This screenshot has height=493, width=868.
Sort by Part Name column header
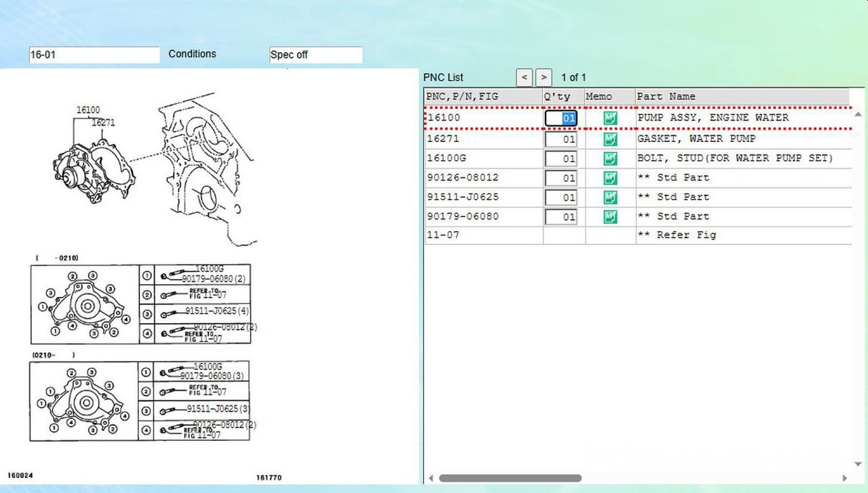click(742, 97)
